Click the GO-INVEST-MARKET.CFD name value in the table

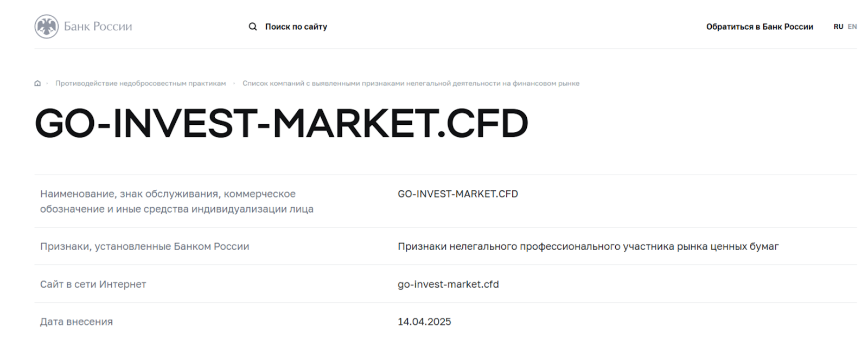[x=457, y=194]
